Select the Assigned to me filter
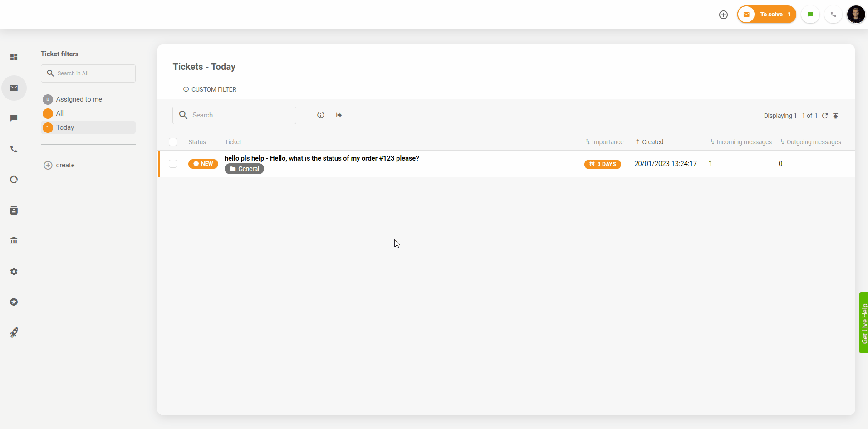This screenshot has width=868, height=429. coord(79,99)
